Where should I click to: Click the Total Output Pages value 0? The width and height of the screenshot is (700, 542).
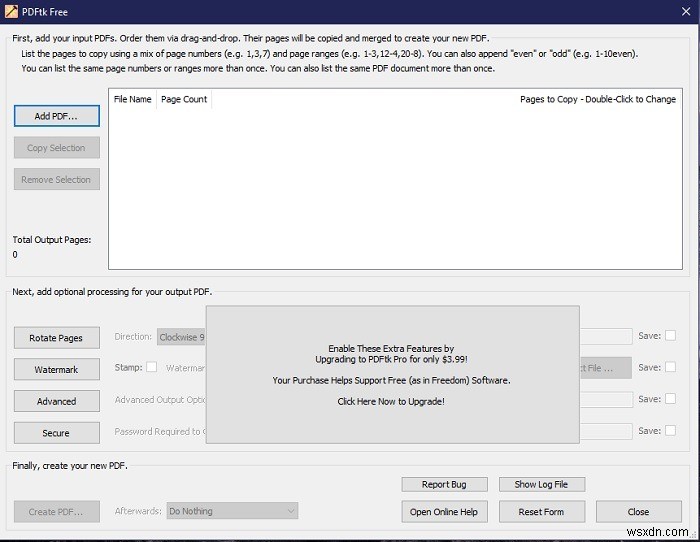pyautogui.click(x=15, y=254)
